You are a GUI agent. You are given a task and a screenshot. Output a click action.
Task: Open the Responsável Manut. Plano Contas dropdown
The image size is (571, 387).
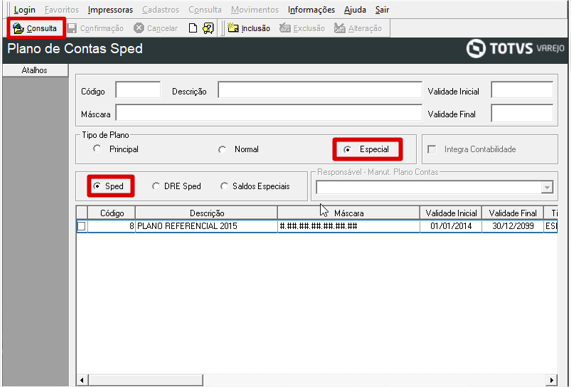click(x=547, y=187)
